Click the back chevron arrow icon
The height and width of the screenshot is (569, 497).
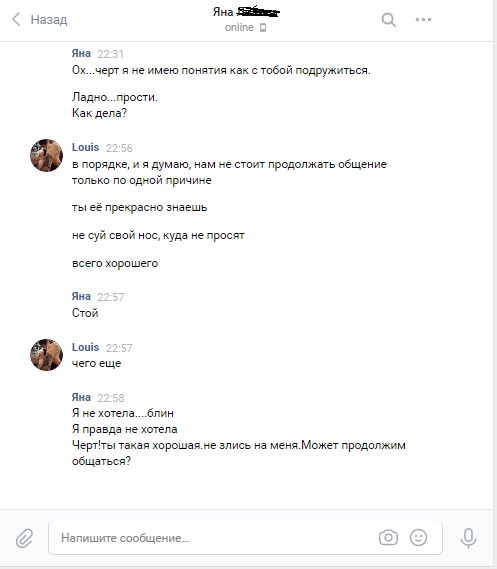[16, 19]
